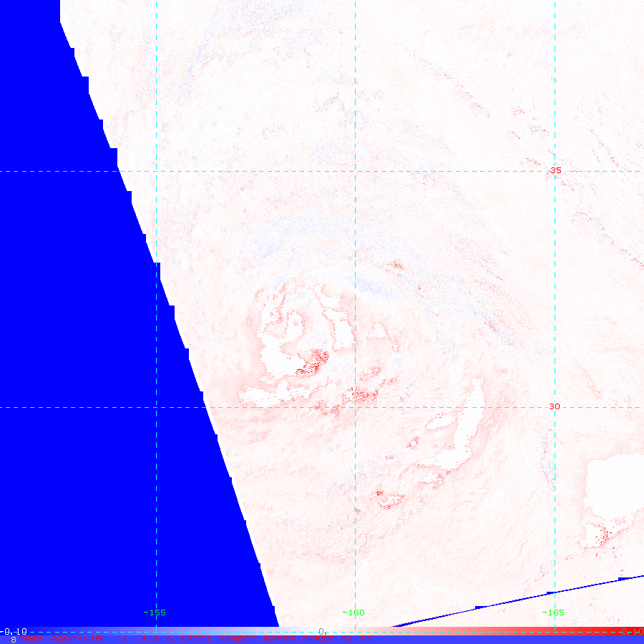This screenshot has width=644, height=644.
Task: Click the 0 midpoint on color scale
Action: click(323, 631)
